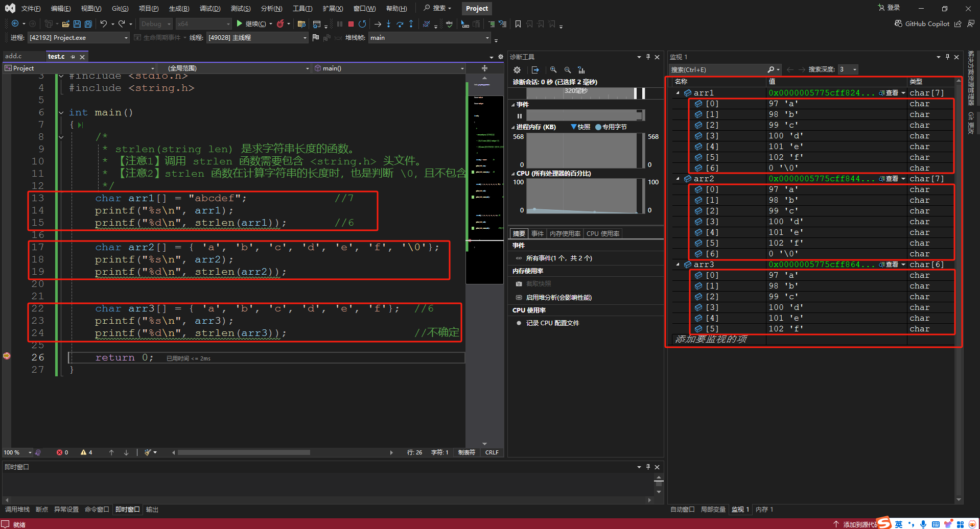Click Step Over in the debug toolbar

click(x=400, y=24)
